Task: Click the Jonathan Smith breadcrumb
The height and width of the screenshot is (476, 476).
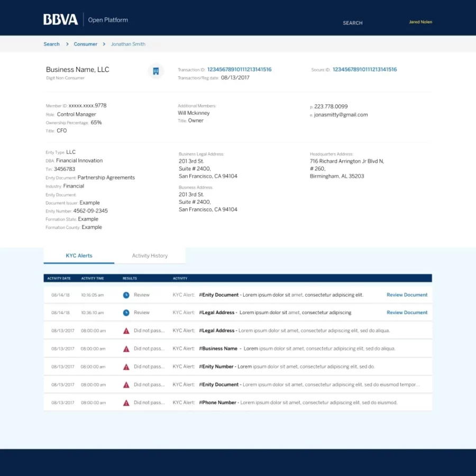Action: point(128,44)
